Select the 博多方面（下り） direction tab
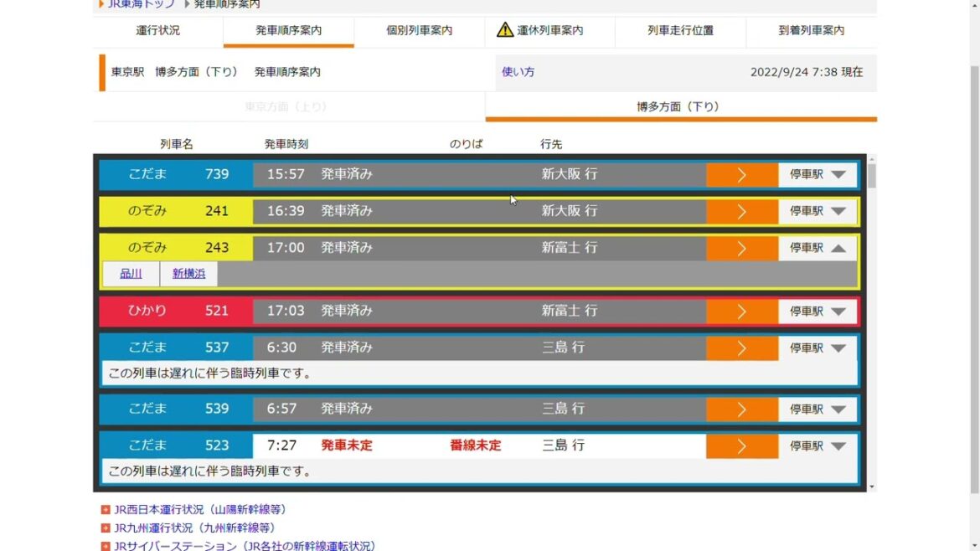 680,106
